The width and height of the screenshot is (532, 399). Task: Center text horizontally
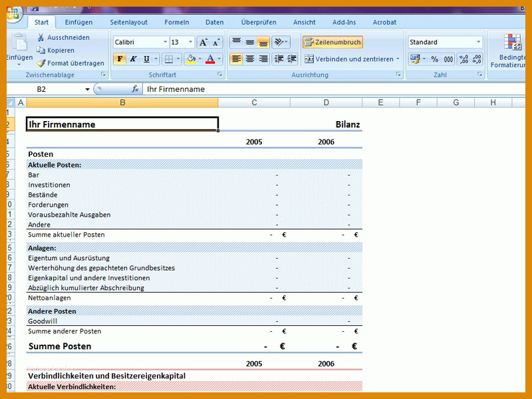[250, 59]
